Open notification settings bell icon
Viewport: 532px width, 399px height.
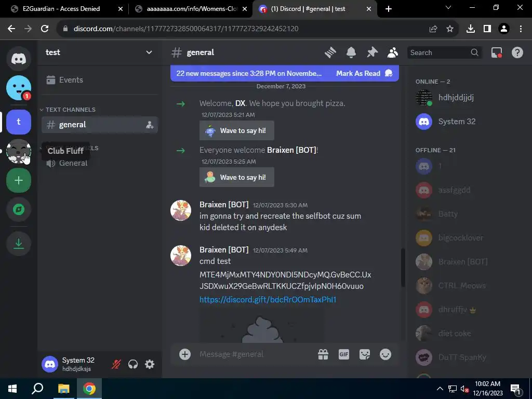(x=351, y=52)
